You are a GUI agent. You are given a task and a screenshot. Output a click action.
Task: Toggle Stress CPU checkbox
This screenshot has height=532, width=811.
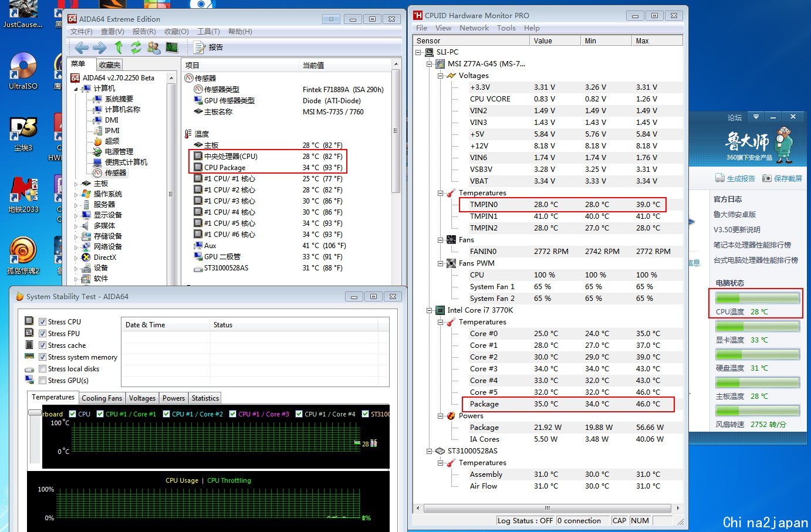pyautogui.click(x=42, y=321)
